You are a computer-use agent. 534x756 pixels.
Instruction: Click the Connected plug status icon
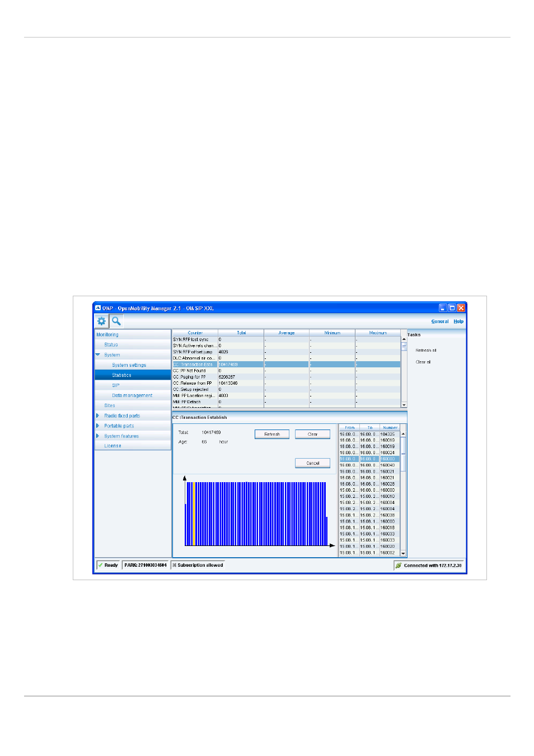[x=399, y=566]
